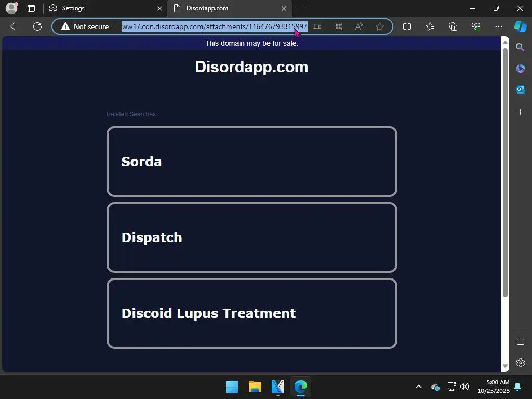Screen dimensions: 532x399
Task: Open the Windows Start menu
Action: tap(232, 387)
